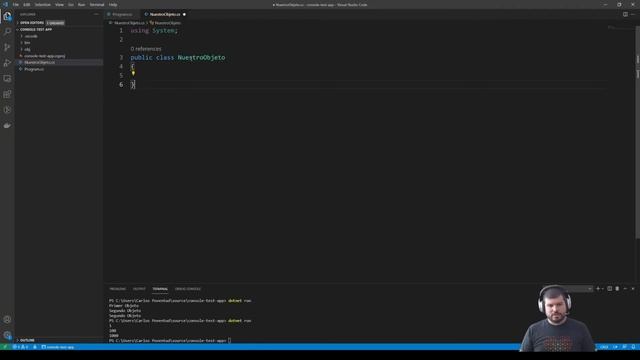The image size is (640, 360).
Task: Click the VS Code logo in the title bar
Action: point(5,5)
